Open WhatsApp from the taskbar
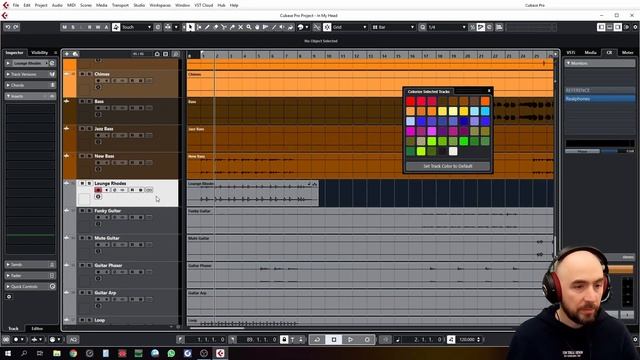This screenshot has width=640, height=360. 171,353
